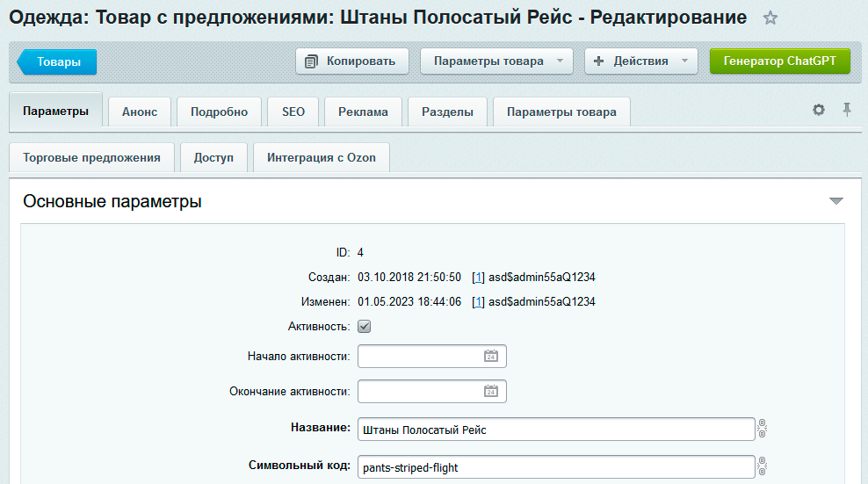Screen dimensions: 868x484
Task: Focus the Начало активности date field
Action: (431, 356)
